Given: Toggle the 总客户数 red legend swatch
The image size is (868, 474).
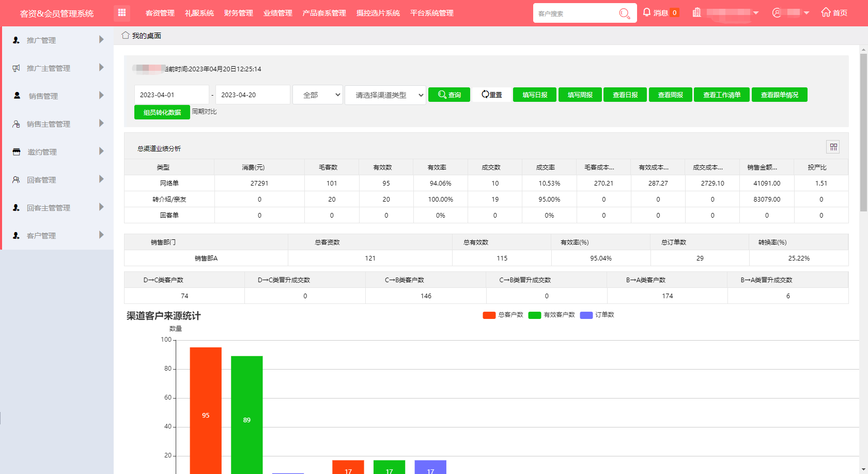Looking at the screenshot, I should tap(489, 315).
